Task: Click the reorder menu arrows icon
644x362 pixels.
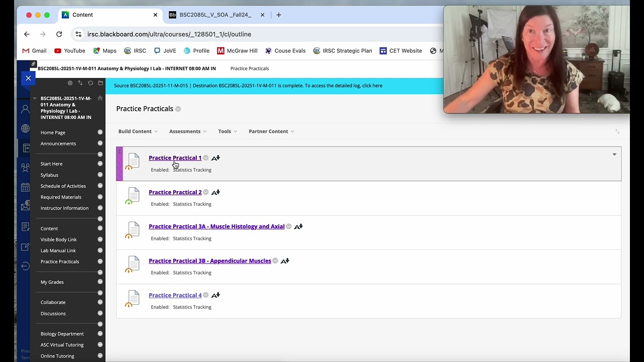Action: (80, 83)
